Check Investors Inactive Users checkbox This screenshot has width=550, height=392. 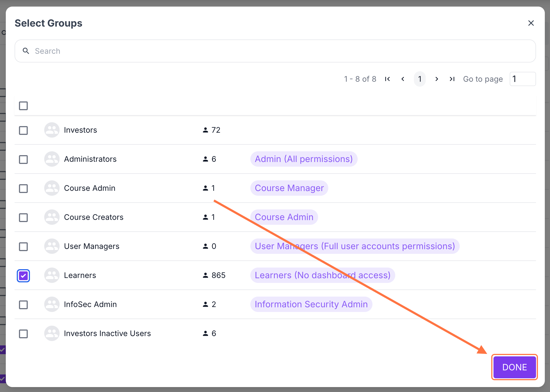tap(23, 334)
